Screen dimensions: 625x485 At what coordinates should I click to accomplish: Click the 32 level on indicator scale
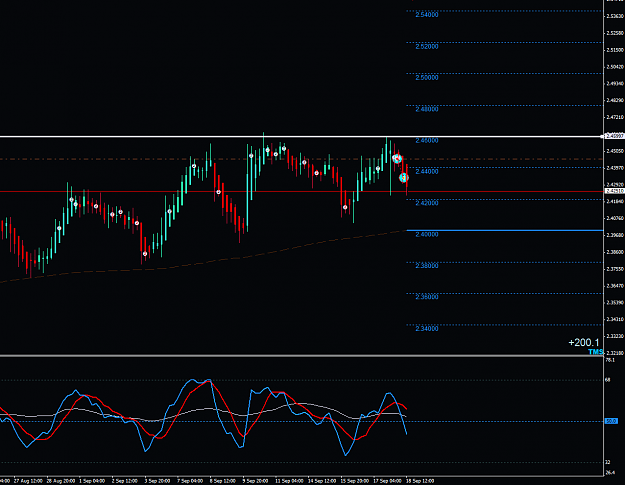pyautogui.click(x=607, y=462)
